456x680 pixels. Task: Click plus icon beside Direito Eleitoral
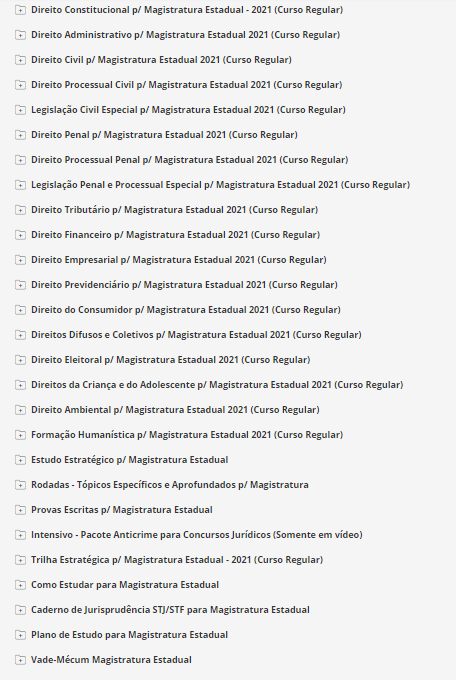[20, 360]
